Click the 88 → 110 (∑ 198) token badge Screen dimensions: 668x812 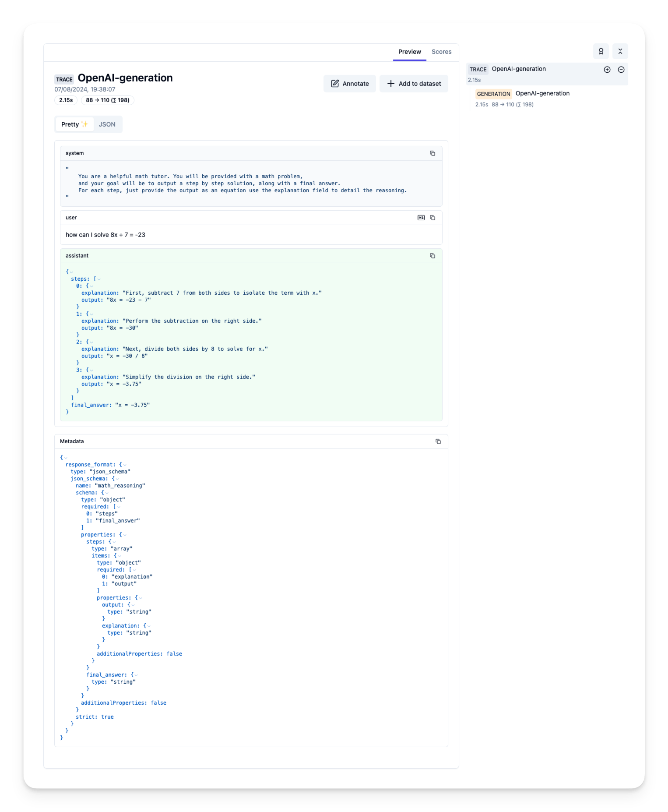click(108, 100)
